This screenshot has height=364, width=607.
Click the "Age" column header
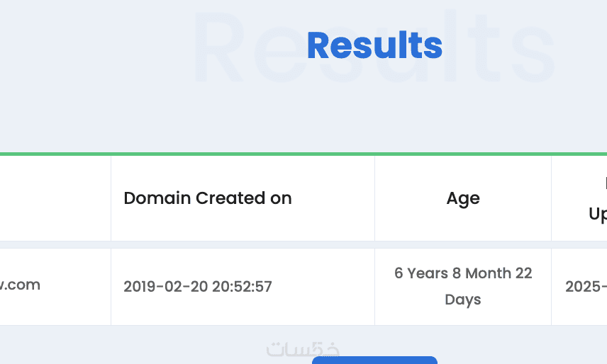(x=463, y=198)
